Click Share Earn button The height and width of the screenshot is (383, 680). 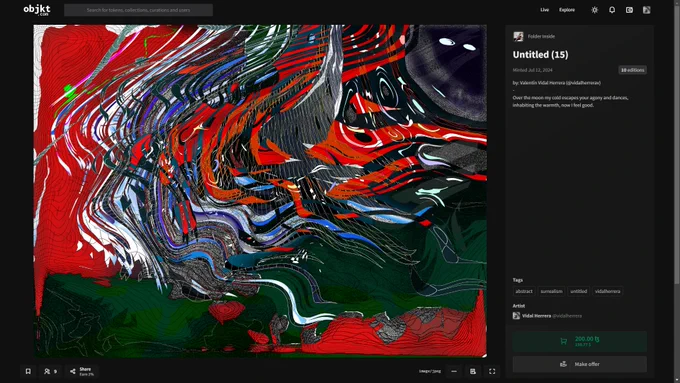tap(82, 371)
